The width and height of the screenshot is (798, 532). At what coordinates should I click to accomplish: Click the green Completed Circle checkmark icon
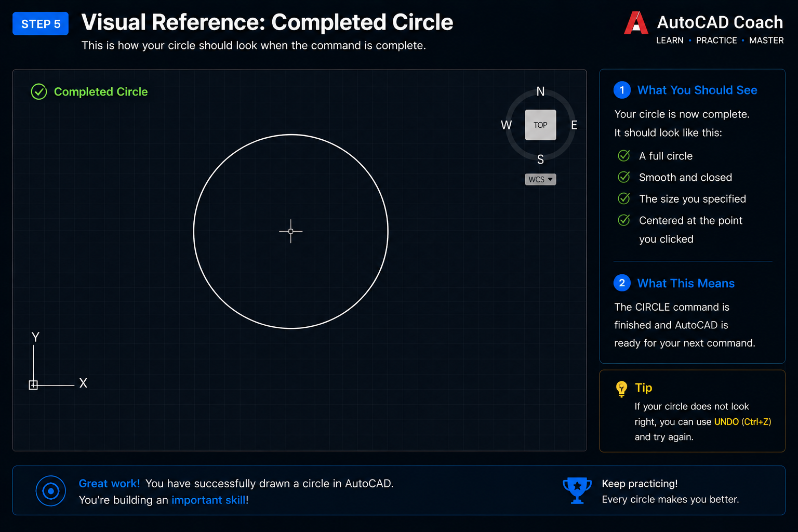tap(39, 92)
